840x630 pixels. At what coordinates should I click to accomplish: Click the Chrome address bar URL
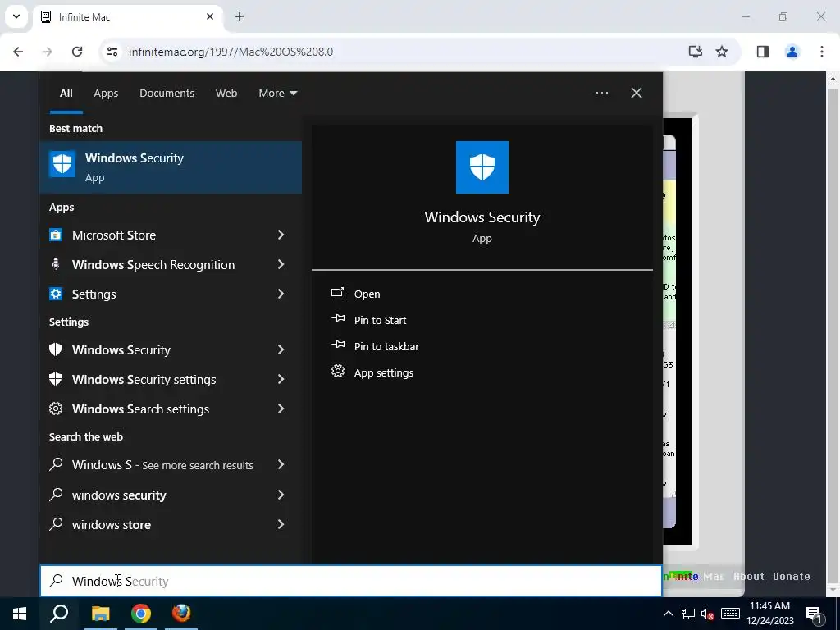click(x=231, y=52)
